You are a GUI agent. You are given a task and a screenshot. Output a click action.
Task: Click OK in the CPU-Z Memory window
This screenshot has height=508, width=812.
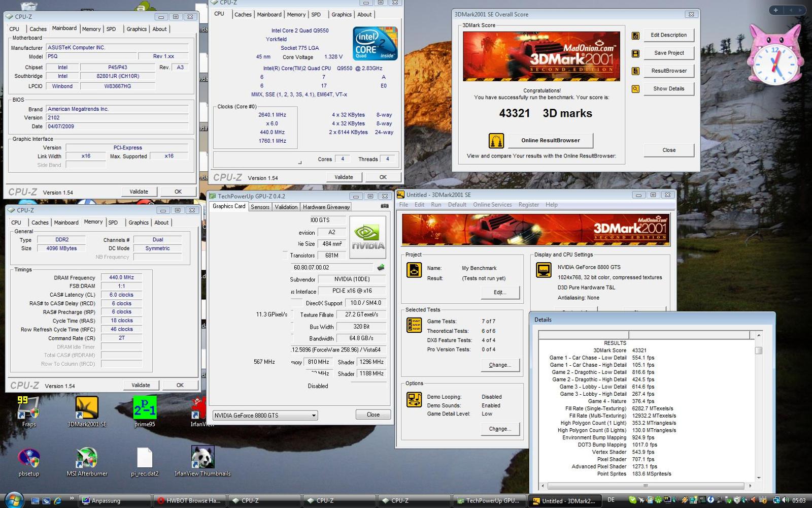tap(180, 385)
